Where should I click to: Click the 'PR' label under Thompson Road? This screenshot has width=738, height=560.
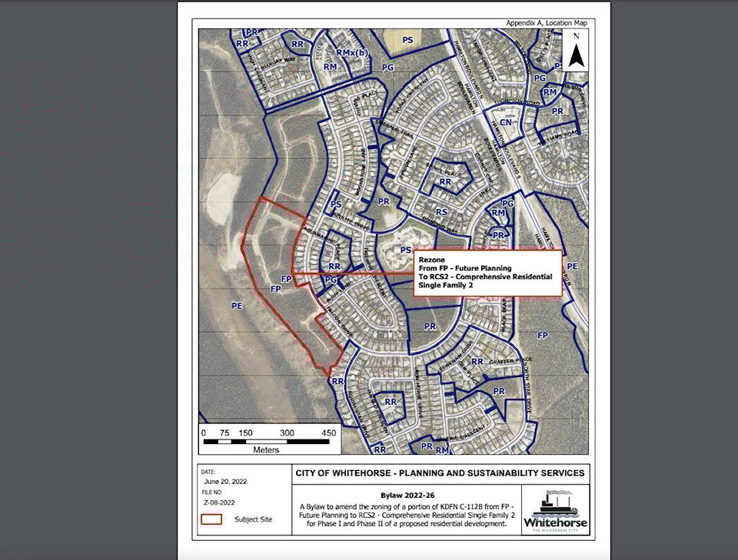[x=557, y=111]
